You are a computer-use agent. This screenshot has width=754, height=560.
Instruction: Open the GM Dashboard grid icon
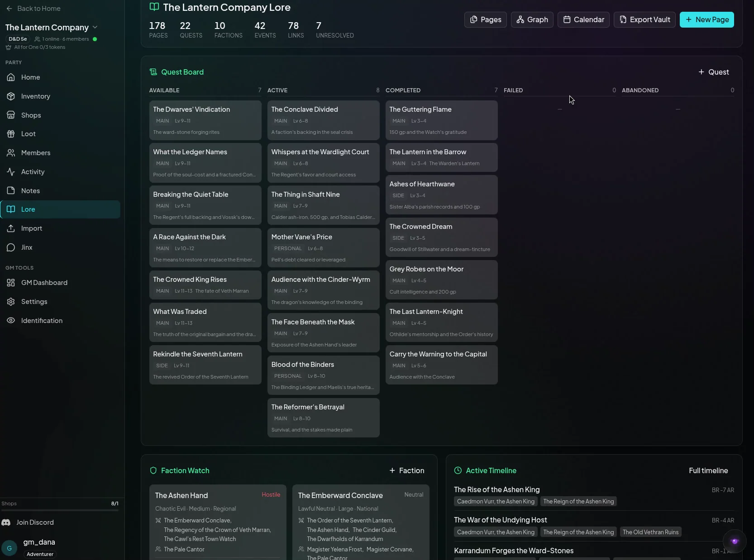point(11,283)
